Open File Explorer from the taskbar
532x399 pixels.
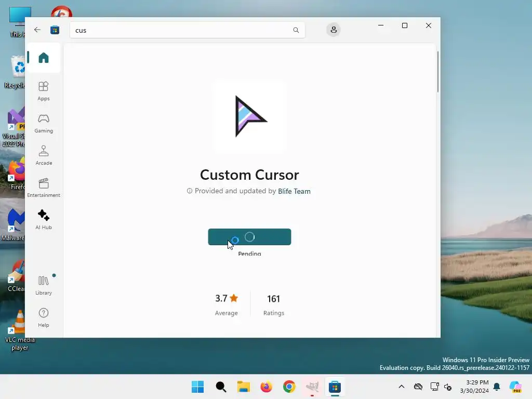(243, 387)
